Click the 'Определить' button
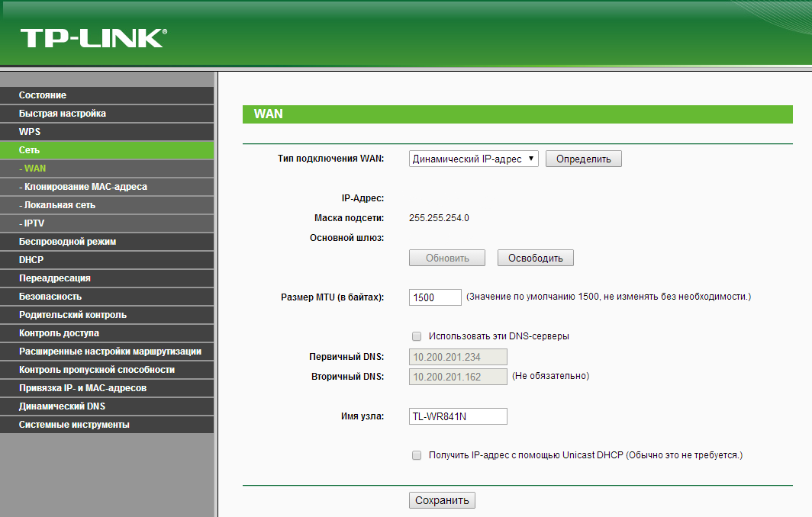This screenshot has height=517, width=812. [583, 159]
